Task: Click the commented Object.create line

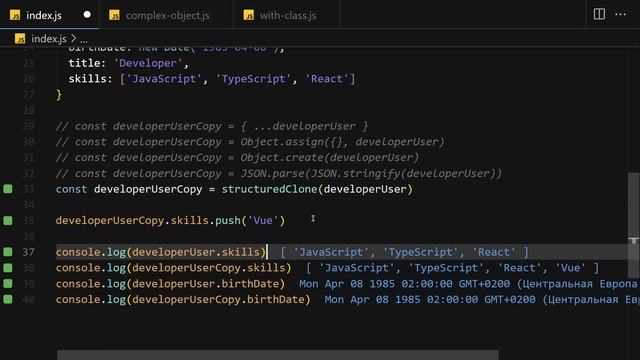Action: tap(237, 158)
